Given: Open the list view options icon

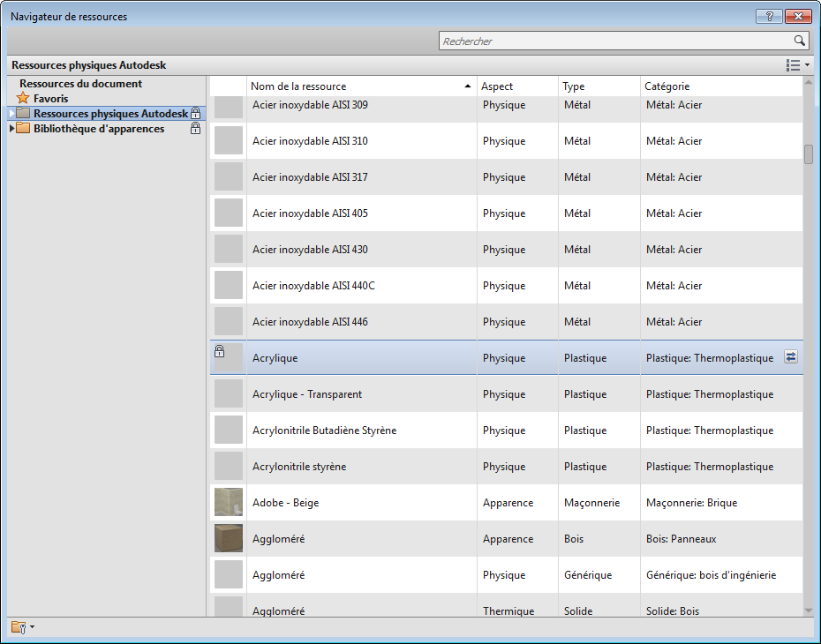Looking at the screenshot, I should (x=793, y=65).
